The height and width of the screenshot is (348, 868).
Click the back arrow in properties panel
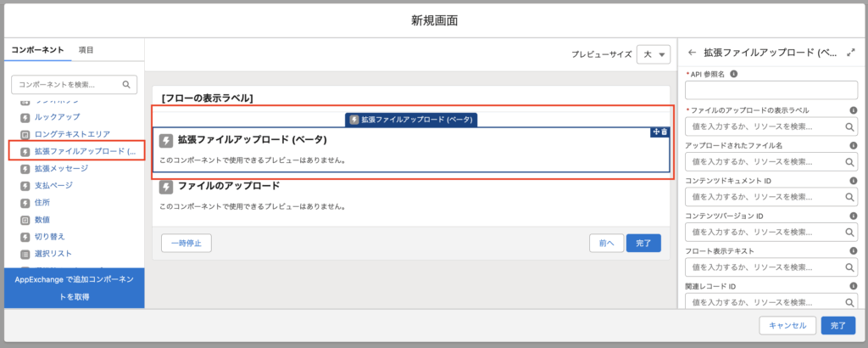pos(693,53)
